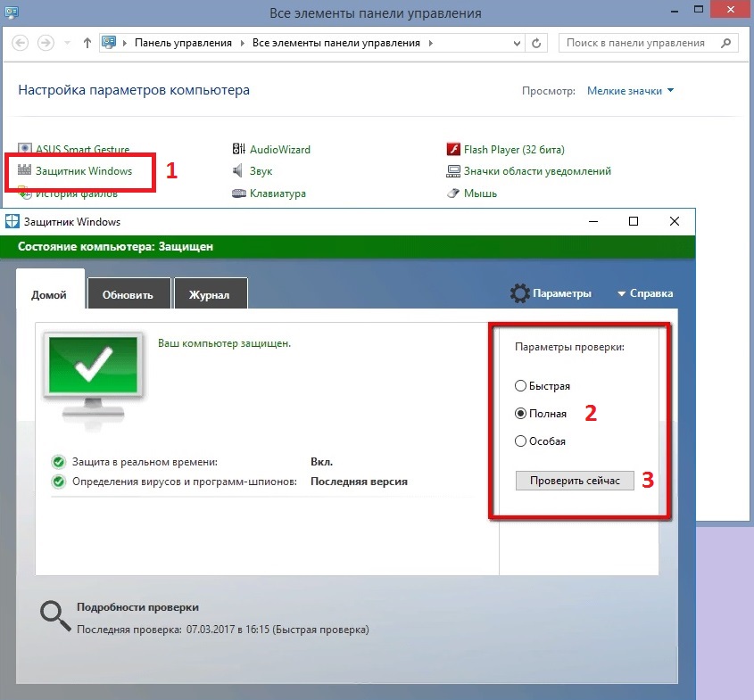Switch to the 'Домой' tab
This screenshot has width=754, height=700.
[50, 291]
